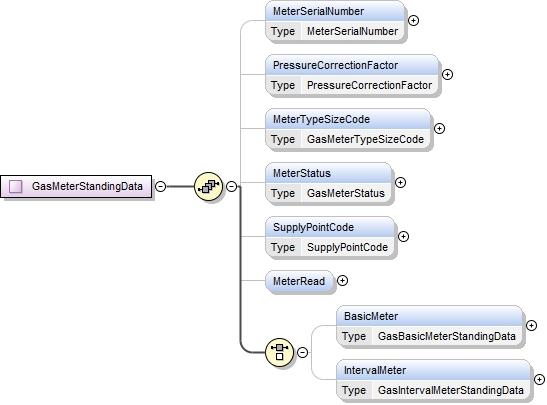This screenshot has height=405, width=547.
Task: Select the SupplyPointCode element header
Action: coord(330,227)
